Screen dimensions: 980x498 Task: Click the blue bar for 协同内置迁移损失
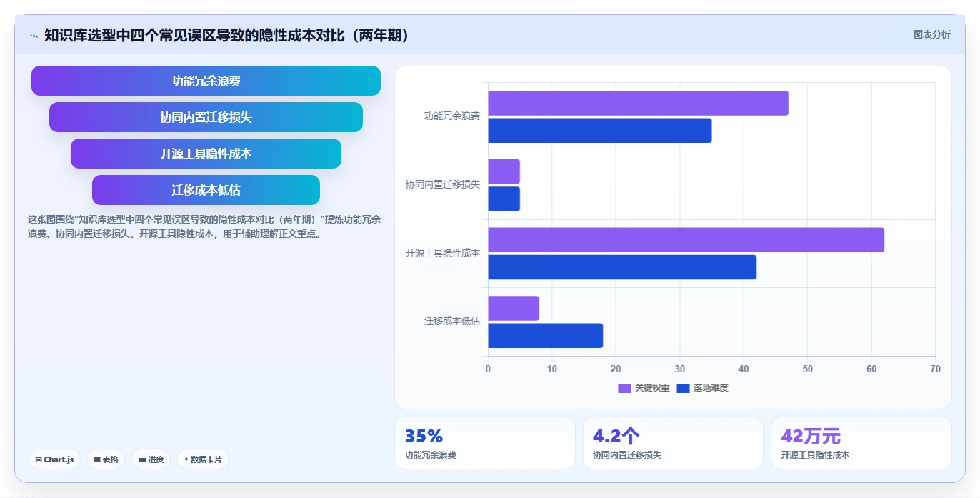[504, 199]
